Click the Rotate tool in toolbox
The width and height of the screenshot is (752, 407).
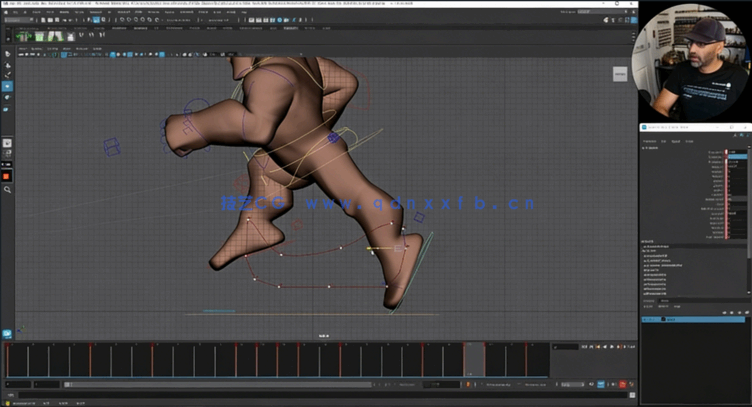coord(7,97)
